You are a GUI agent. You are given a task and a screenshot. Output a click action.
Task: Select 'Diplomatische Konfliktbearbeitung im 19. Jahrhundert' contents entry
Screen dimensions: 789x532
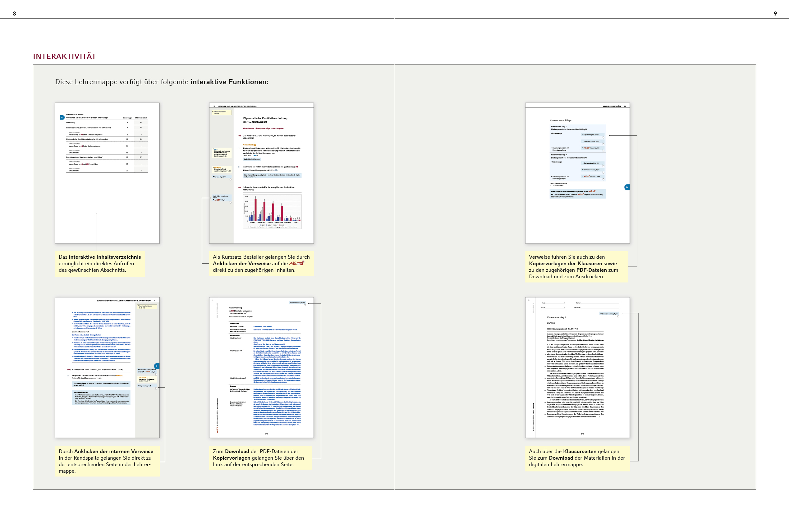[88, 139]
